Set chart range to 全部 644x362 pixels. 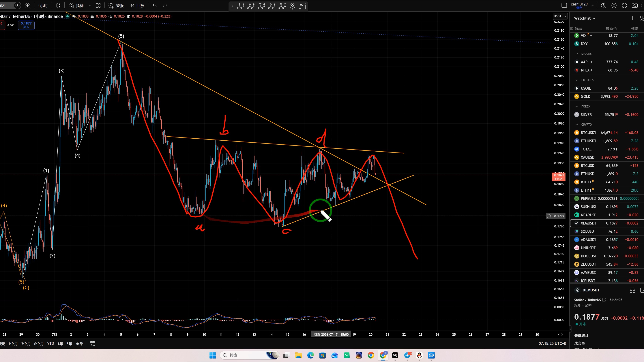pyautogui.click(x=80, y=344)
